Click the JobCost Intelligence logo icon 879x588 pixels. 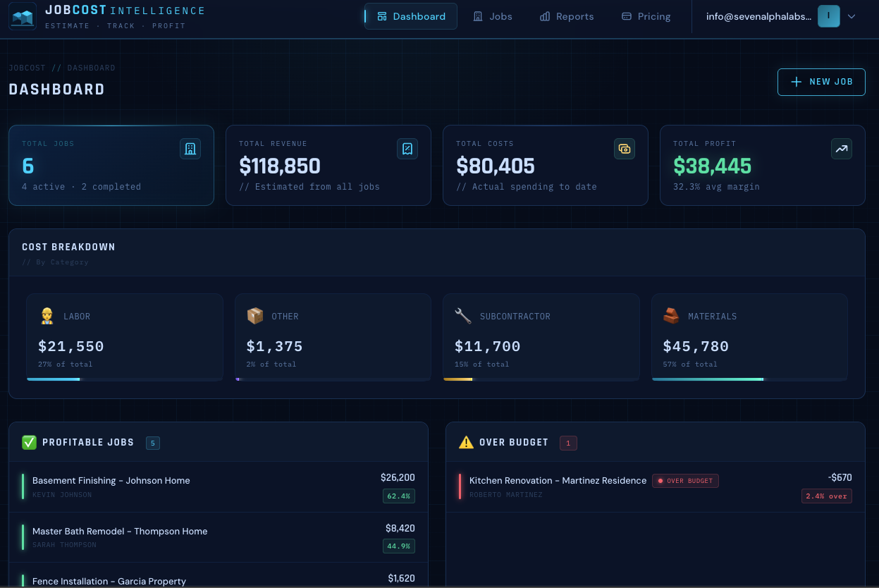23,16
